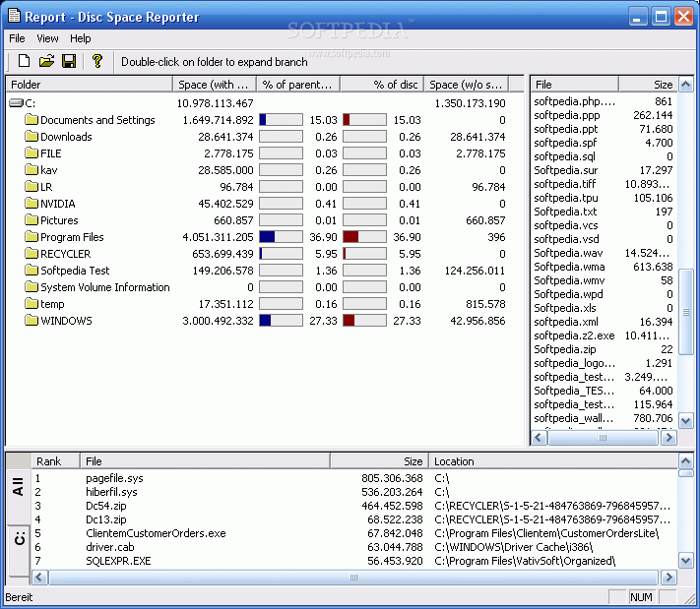
Task: Select softpedia.ppt in file list
Action: point(566,129)
